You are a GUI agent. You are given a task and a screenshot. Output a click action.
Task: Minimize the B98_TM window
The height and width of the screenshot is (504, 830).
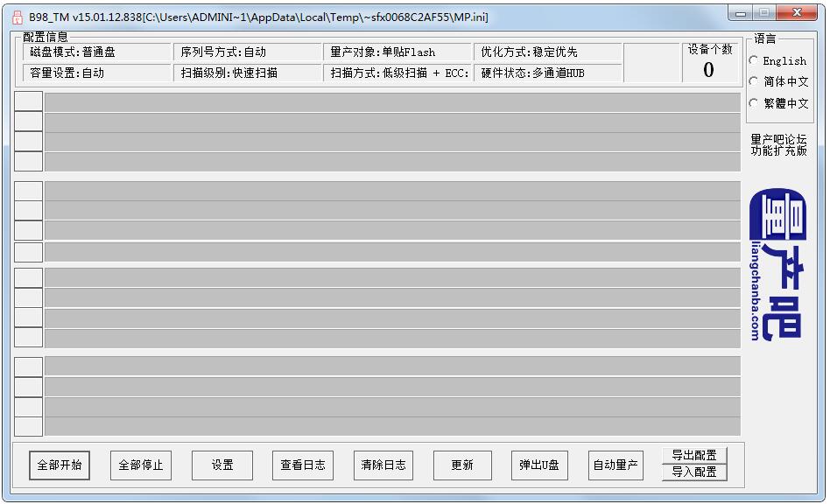point(741,13)
